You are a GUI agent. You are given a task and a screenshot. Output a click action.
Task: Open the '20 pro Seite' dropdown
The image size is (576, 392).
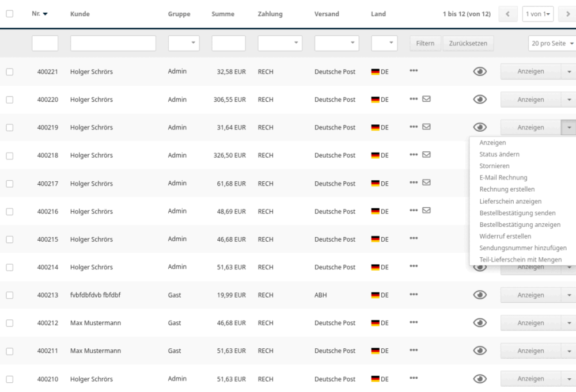(552, 43)
